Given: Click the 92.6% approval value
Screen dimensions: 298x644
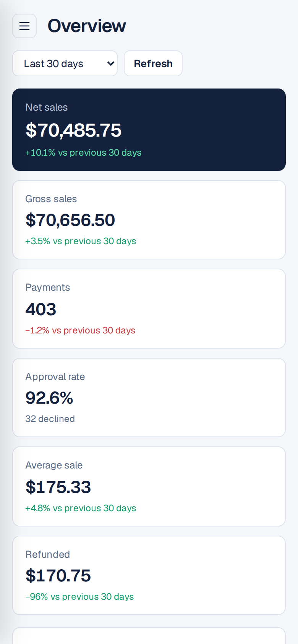Looking at the screenshot, I should click(49, 398).
